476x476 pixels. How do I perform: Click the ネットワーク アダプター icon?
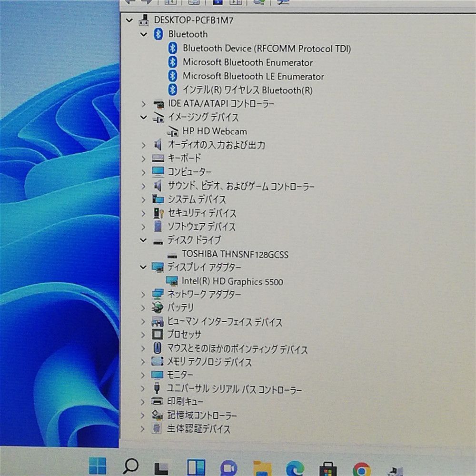pos(158,294)
